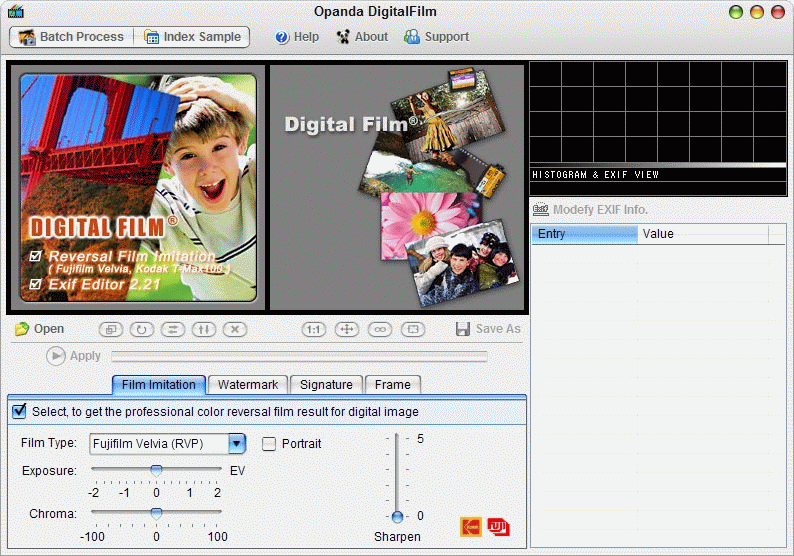
Task: Switch to the Signature tab
Action: click(x=326, y=385)
